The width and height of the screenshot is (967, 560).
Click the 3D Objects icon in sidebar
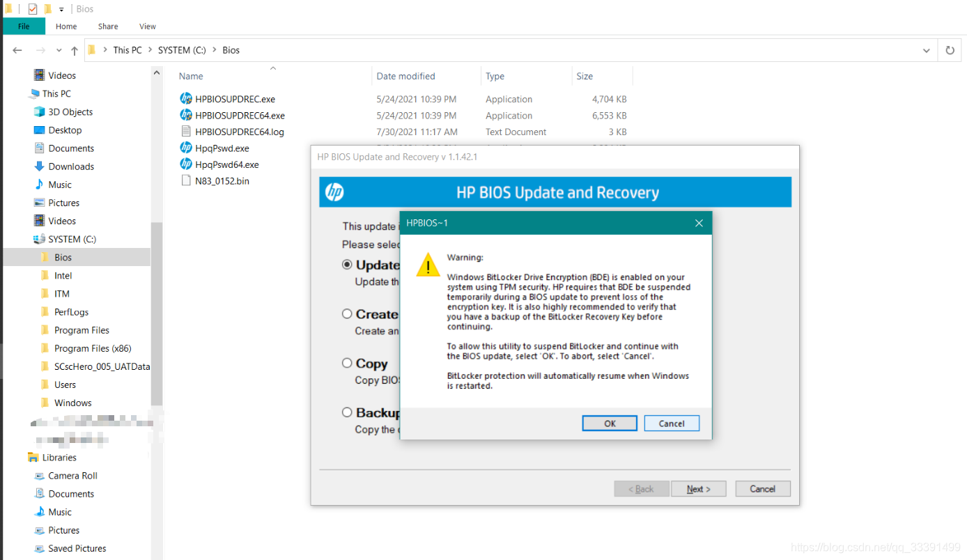(40, 111)
